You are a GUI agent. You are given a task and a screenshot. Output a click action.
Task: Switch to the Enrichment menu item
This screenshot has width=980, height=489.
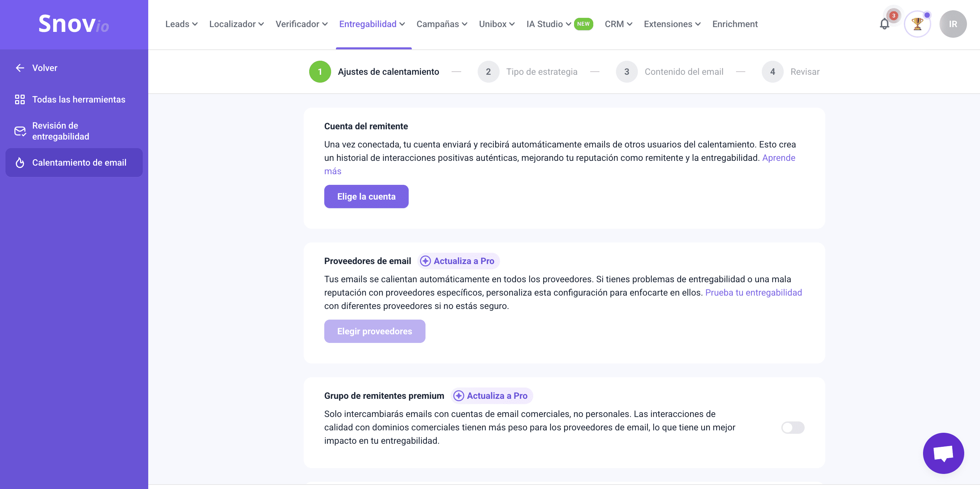coord(735,24)
